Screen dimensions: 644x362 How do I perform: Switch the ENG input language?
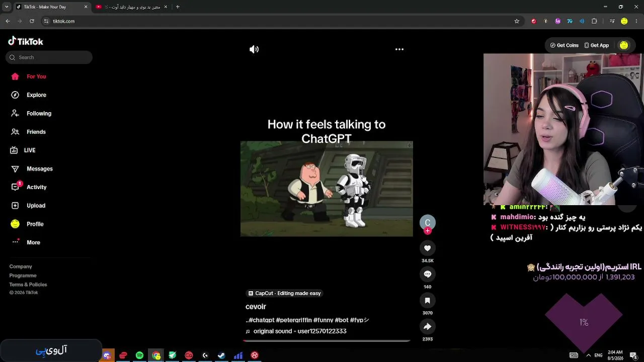pyautogui.click(x=598, y=355)
